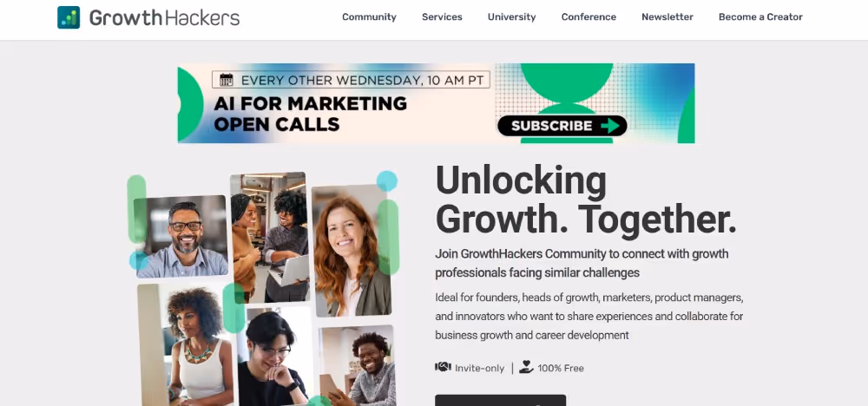Go to the University page
This screenshot has width=868, height=406.
(511, 17)
